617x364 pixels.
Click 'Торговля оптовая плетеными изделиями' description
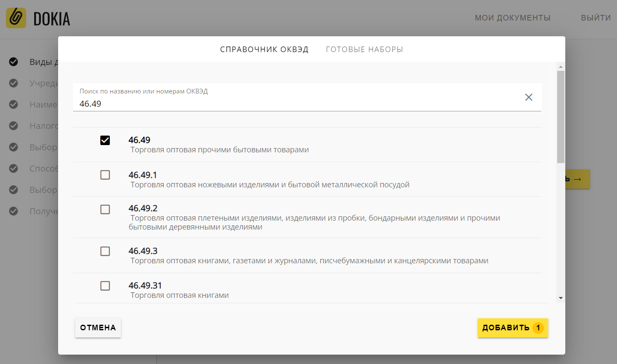[x=314, y=222]
